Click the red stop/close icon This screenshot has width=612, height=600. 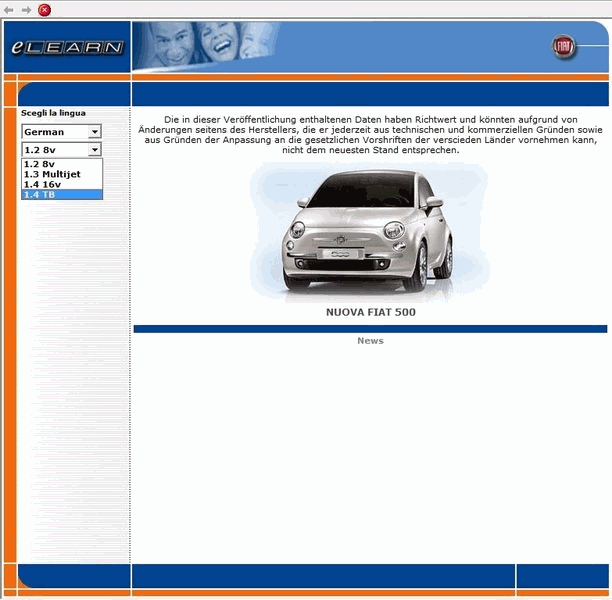44,10
